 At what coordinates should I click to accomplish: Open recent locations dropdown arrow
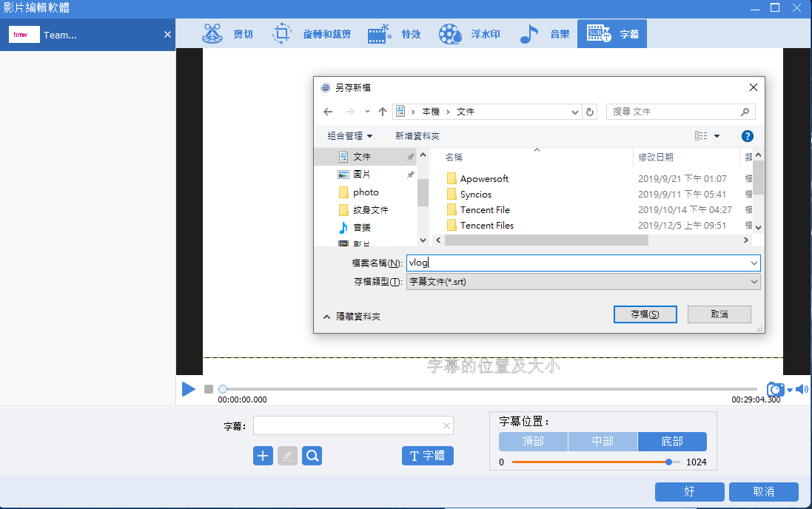click(x=367, y=112)
